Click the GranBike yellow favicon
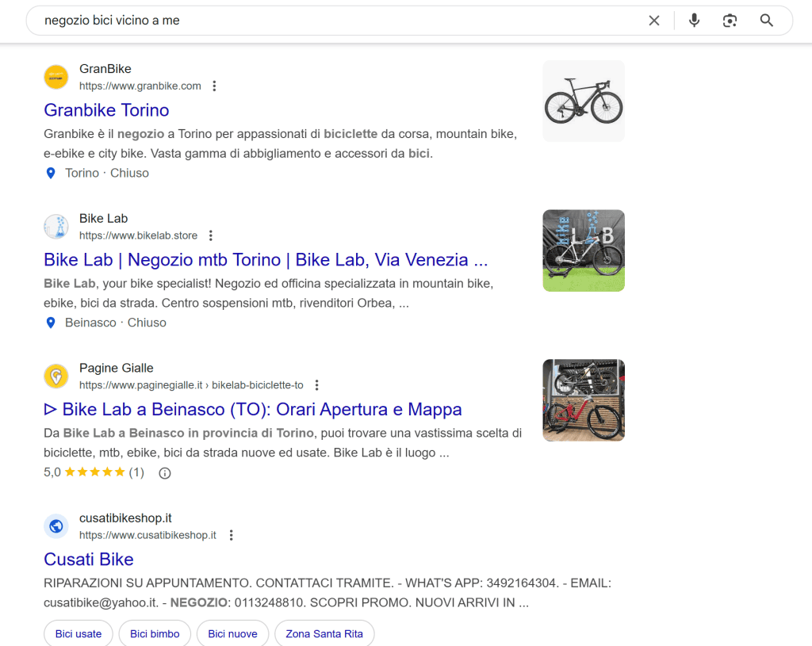Screen dimensions: 812x646 tap(56, 77)
